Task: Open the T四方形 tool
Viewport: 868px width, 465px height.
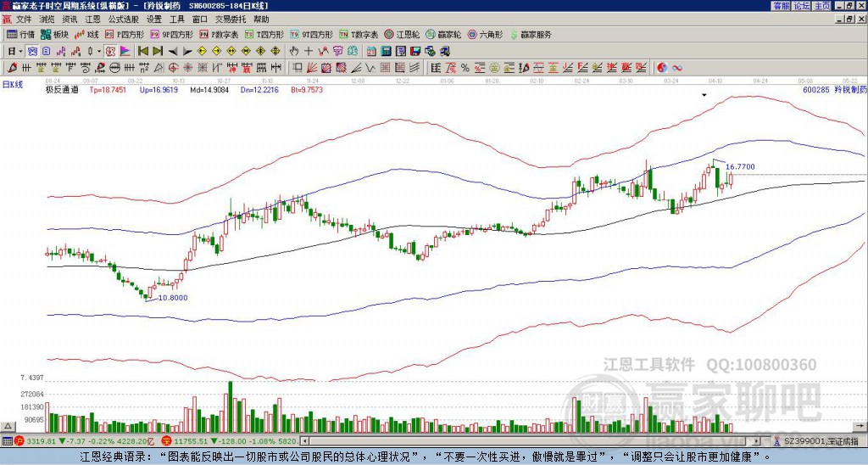Action: click(264, 34)
